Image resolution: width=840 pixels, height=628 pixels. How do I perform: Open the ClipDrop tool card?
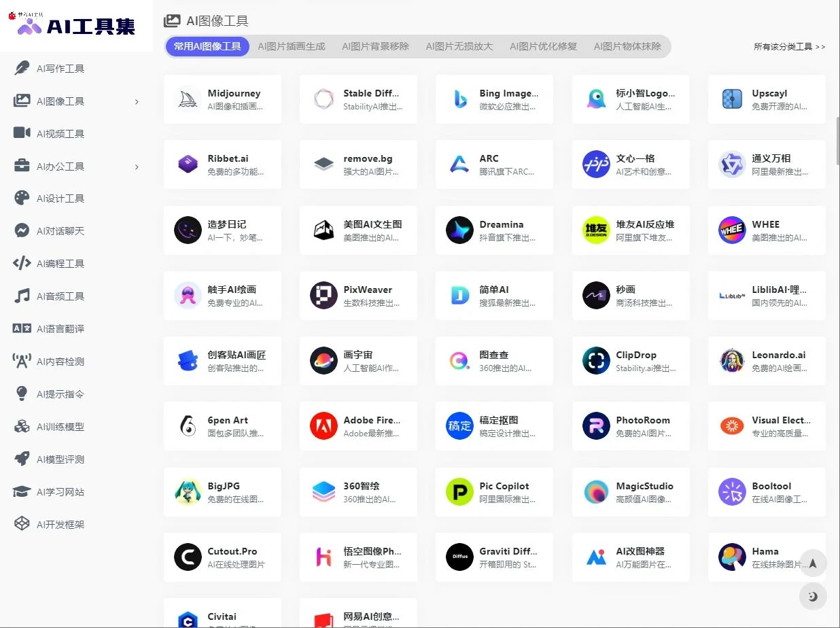(631, 361)
